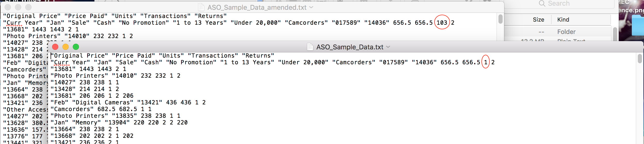Sort the Finder list by the Kind column
Image resolution: width=644 pixels, height=144 pixels.
point(563,20)
